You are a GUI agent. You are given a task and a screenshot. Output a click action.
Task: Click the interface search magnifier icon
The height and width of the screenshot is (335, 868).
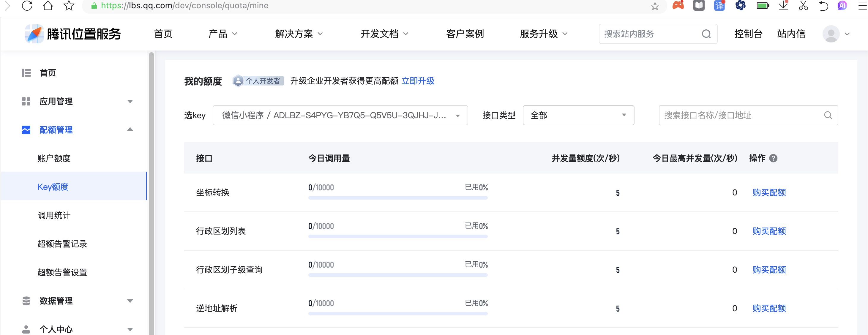828,115
